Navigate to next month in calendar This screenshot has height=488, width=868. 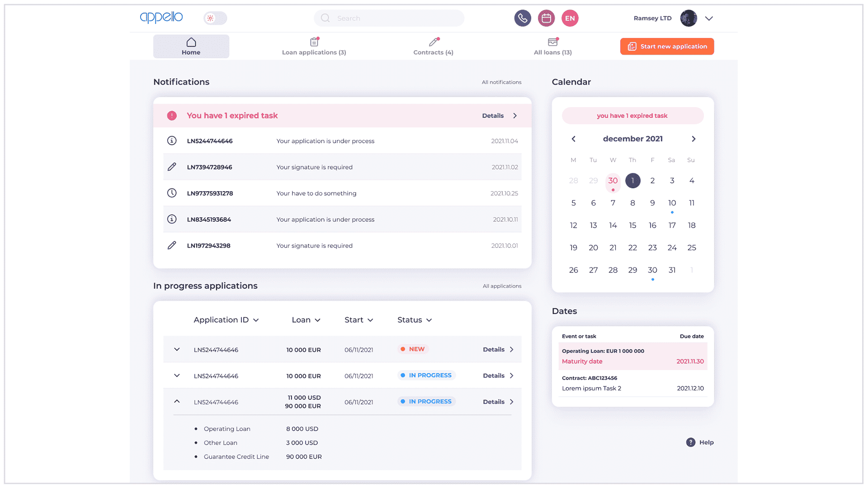pyautogui.click(x=693, y=138)
